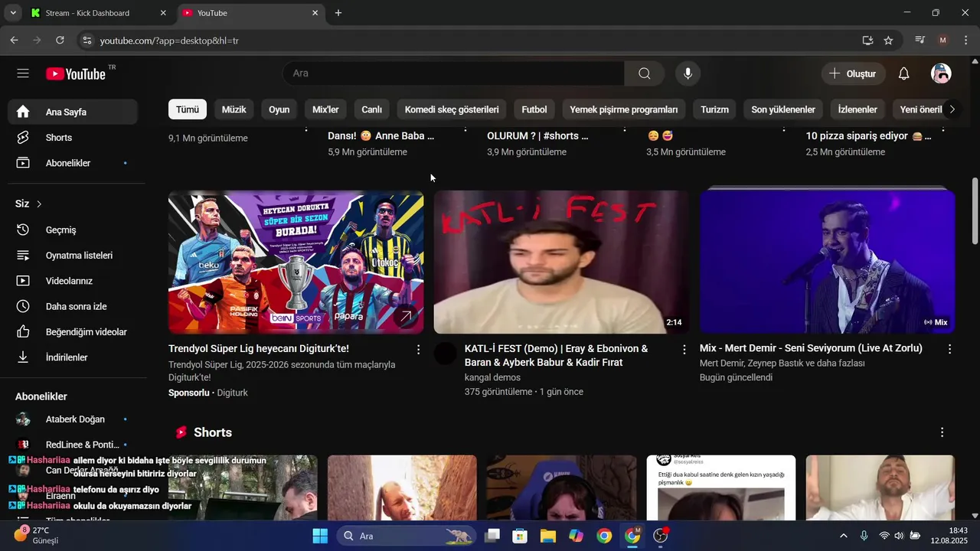Open File Explorer from taskbar
The image size is (980, 551).
pos(548,536)
